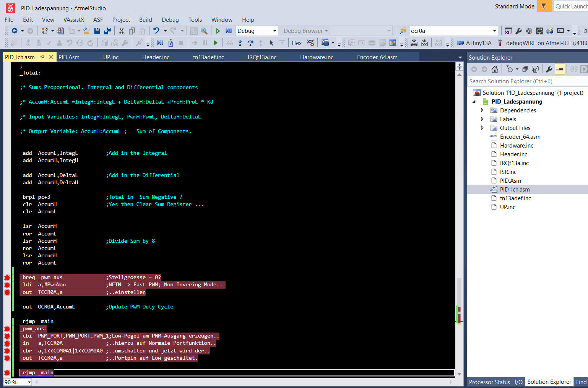The width and height of the screenshot is (588, 388).
Task: Click the Step Into arrow icon
Action: click(x=240, y=43)
